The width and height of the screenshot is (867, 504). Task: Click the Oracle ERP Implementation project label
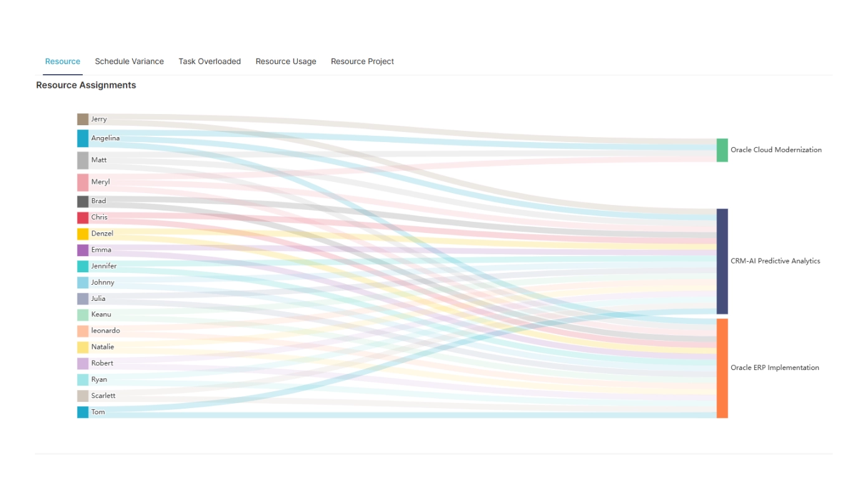pyautogui.click(x=775, y=368)
